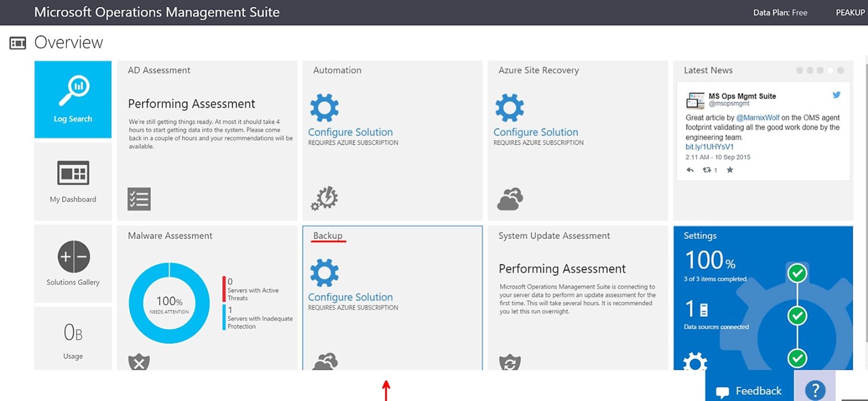Click the refresh shield icon in System Update tile
The image size is (868, 401).
click(510, 362)
